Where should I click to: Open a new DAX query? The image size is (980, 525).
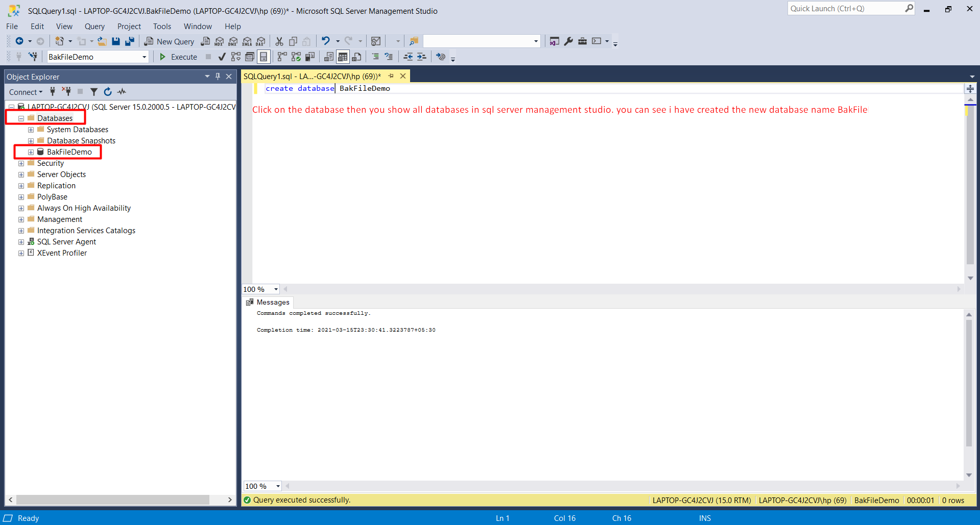[x=261, y=41]
